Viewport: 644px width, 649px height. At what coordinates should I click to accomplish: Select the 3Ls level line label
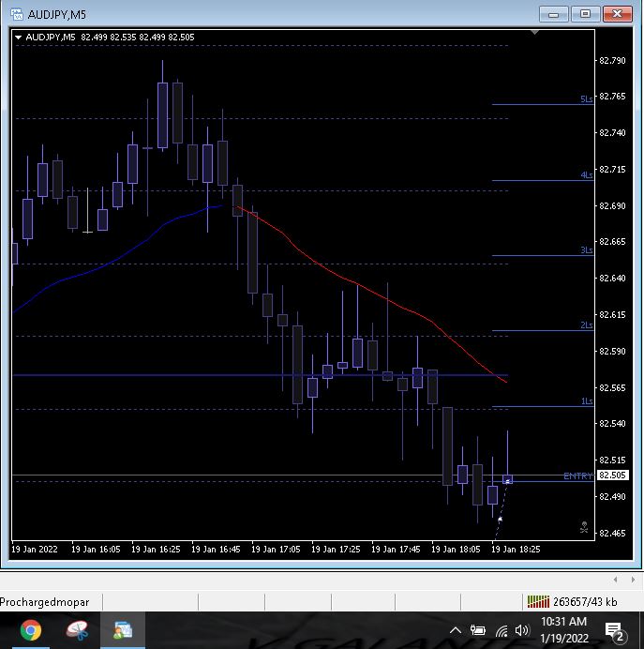tap(586, 250)
